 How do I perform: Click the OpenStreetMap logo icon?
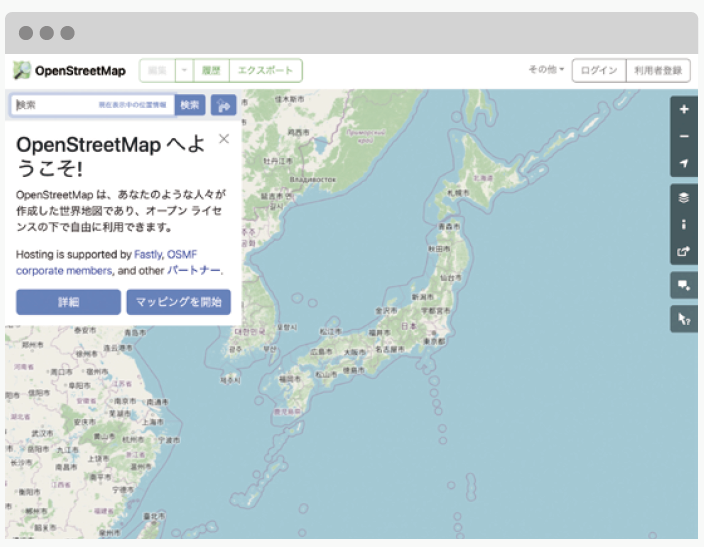click(22, 71)
